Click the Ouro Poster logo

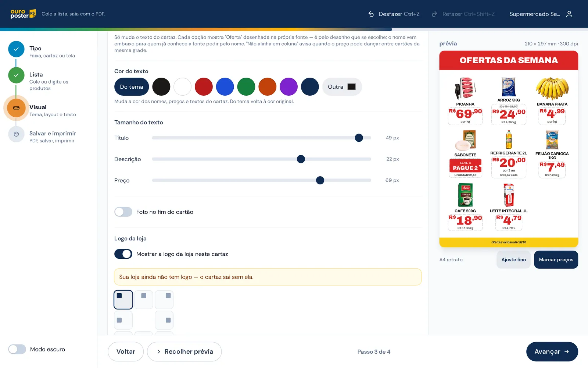[x=23, y=14]
